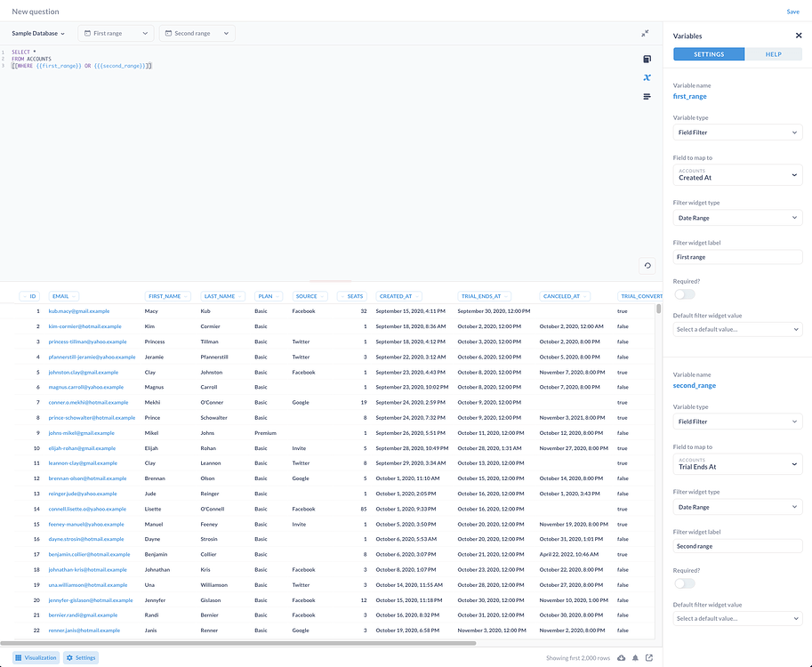Download the full results cloud icon
The width and height of the screenshot is (812, 667).
pyautogui.click(x=621, y=658)
